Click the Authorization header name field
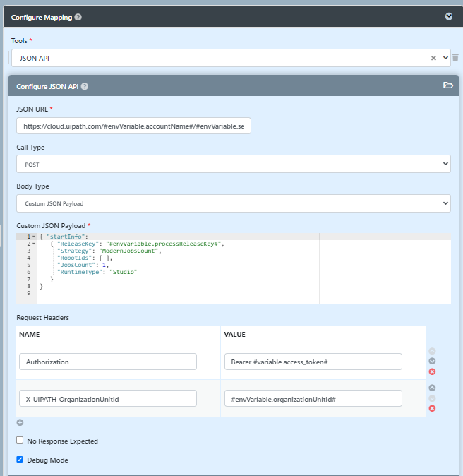This screenshot has height=476, width=463. (x=107, y=362)
